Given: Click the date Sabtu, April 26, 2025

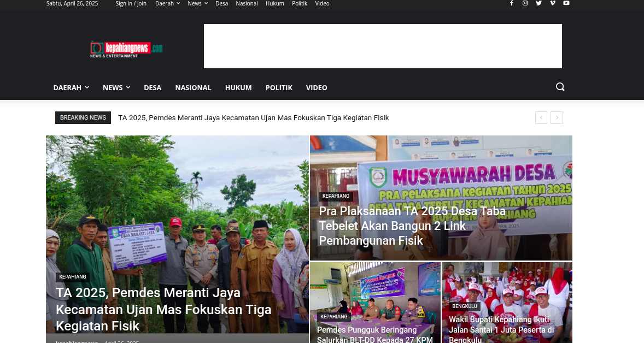Looking at the screenshot, I should coord(72,3).
